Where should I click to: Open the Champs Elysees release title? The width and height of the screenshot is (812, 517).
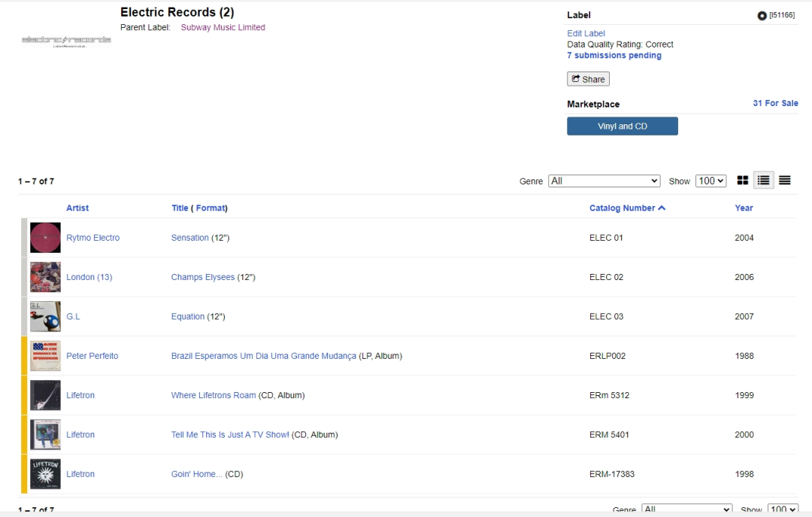(202, 277)
